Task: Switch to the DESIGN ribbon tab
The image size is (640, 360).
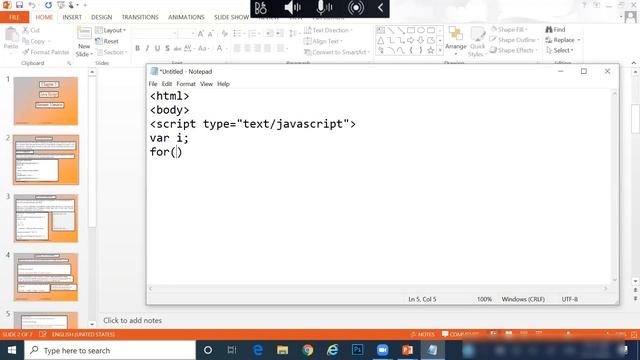Action: point(101,17)
